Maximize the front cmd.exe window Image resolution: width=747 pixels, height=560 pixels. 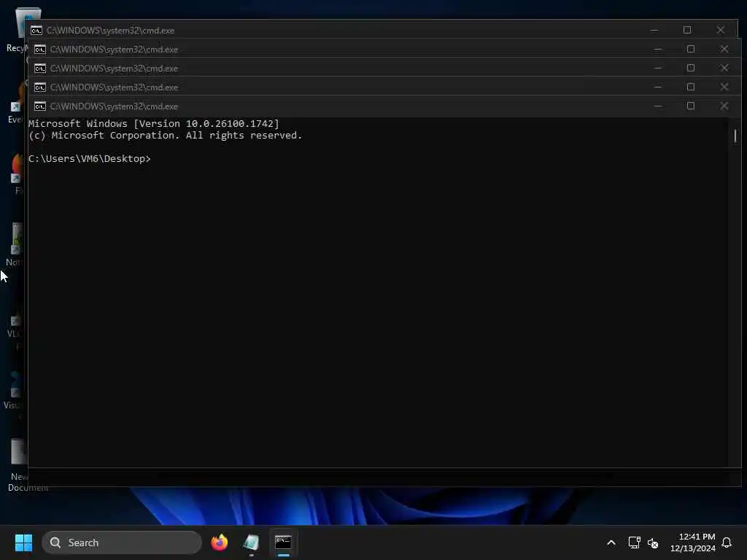[691, 106]
